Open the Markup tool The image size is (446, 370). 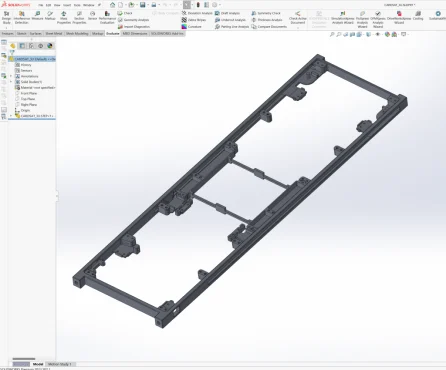point(50,16)
